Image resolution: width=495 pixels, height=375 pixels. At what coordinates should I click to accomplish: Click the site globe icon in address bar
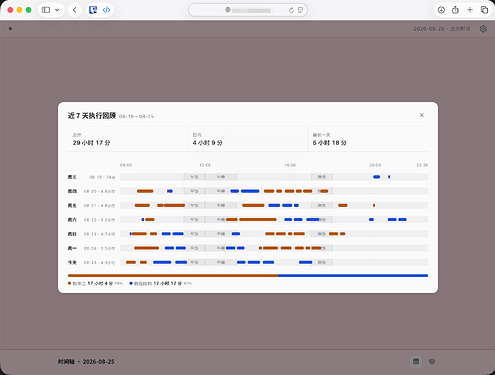pos(228,10)
